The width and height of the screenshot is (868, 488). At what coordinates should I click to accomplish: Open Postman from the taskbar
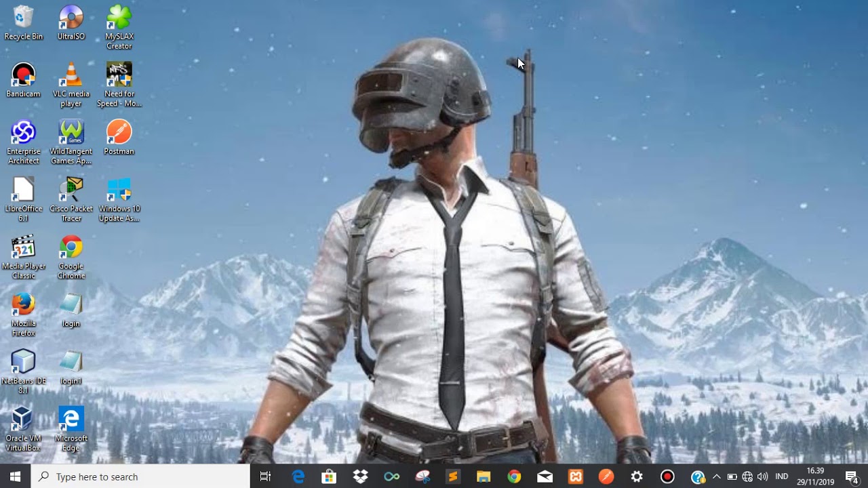606,476
